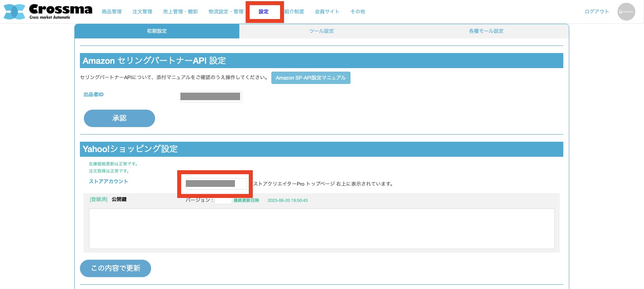Click the 公開鍵 text area
The width and height of the screenshot is (644, 289).
[x=322, y=229]
